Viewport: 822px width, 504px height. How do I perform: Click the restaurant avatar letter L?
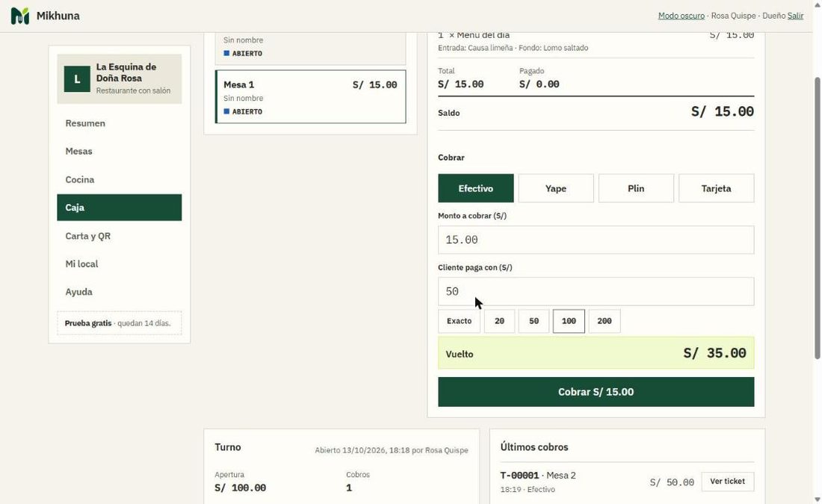click(77, 79)
